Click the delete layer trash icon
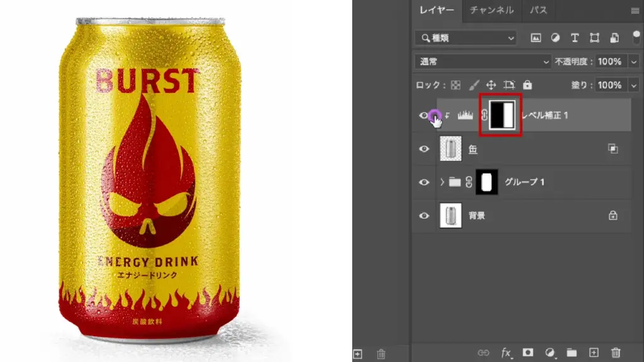Screen dimensions: 644x362 (x=616, y=353)
